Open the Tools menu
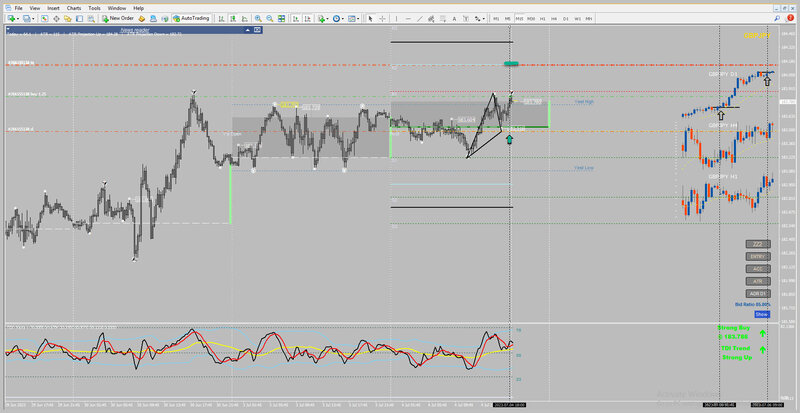The width and height of the screenshot is (800, 413). tap(94, 8)
